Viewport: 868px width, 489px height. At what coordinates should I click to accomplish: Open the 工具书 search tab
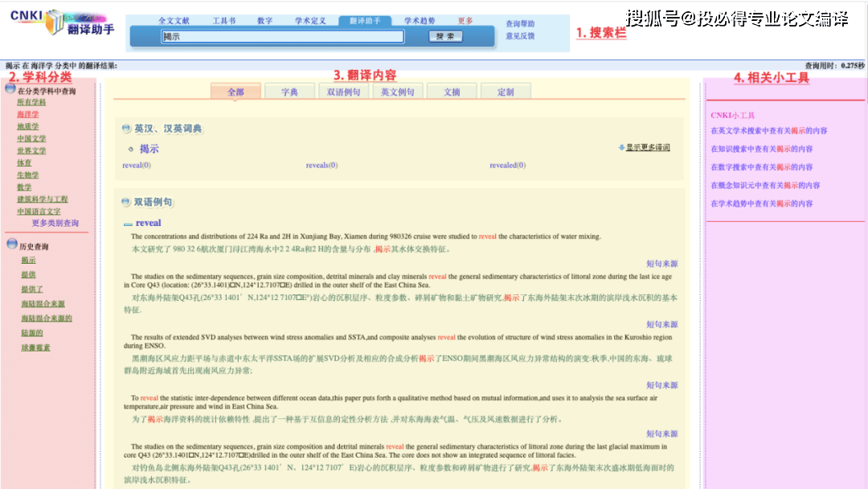(224, 20)
